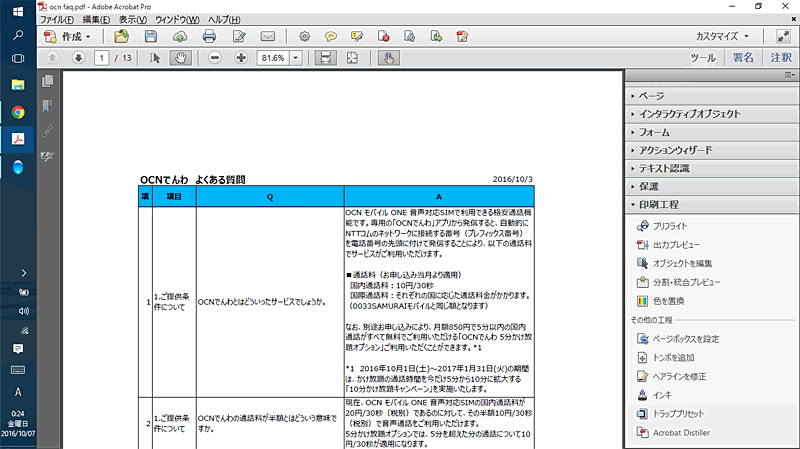The image size is (800, 449).
Task: Open ページボックスを設定 tool
Action: pyautogui.click(x=678, y=339)
